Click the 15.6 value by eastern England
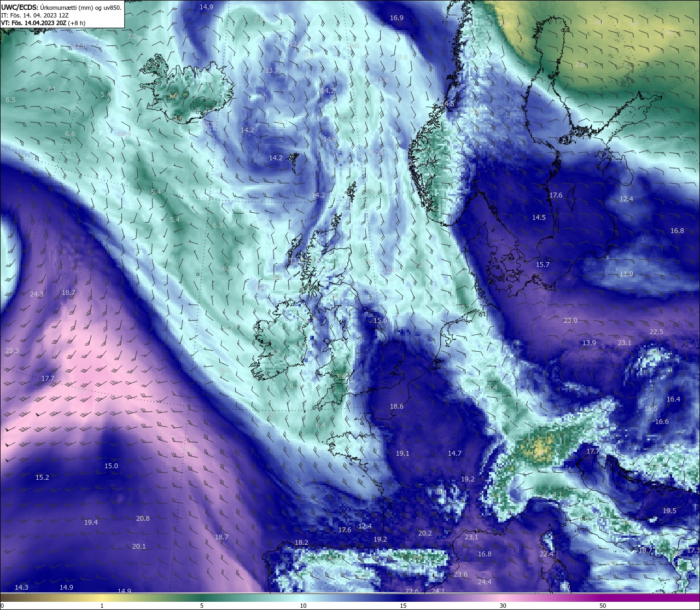The height and width of the screenshot is (610, 700). [380, 321]
